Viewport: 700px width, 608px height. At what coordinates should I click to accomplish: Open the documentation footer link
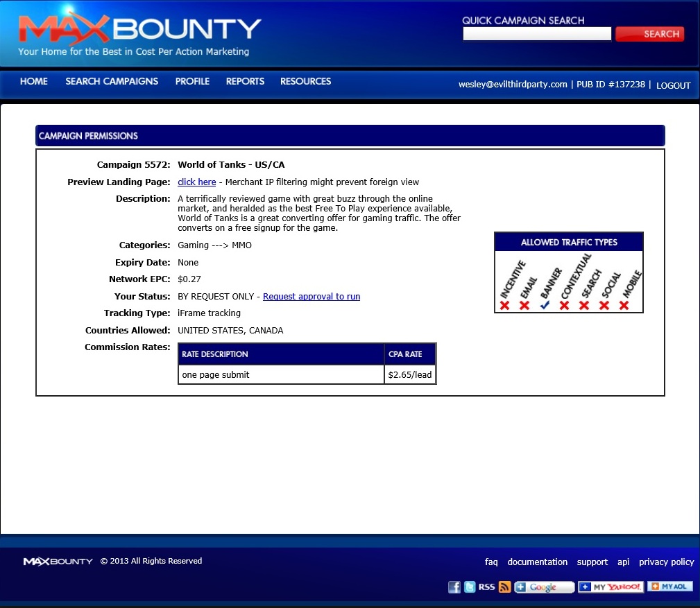coord(538,562)
